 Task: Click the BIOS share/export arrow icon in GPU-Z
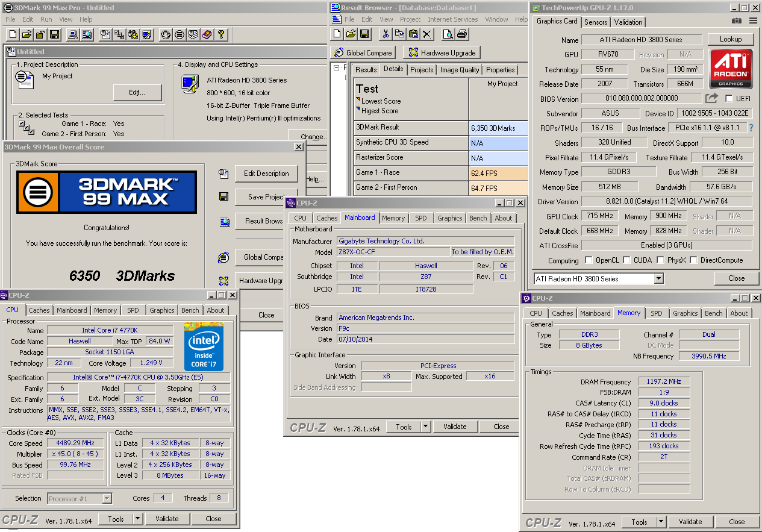(x=712, y=98)
